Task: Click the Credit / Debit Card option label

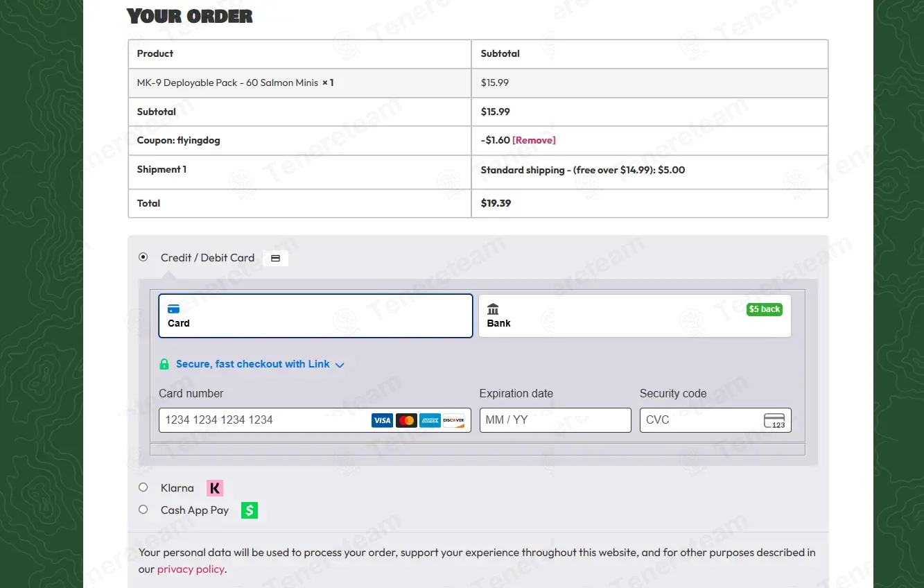Action: tap(208, 258)
